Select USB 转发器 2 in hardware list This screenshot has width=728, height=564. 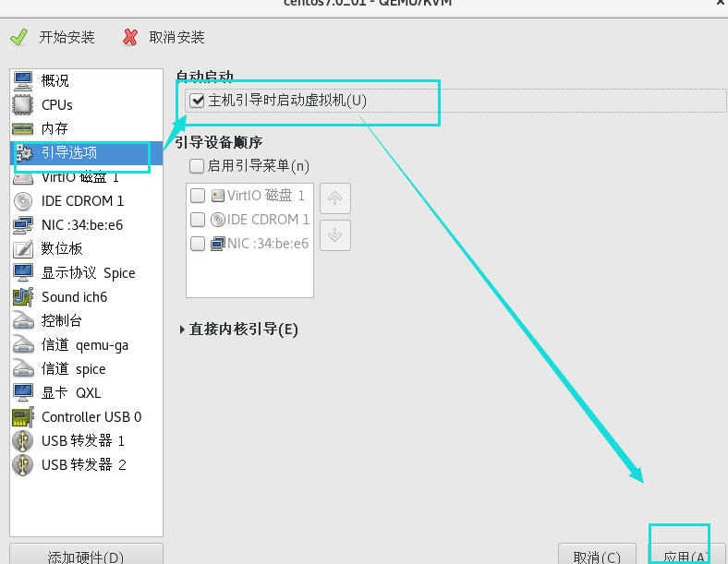tap(86, 465)
